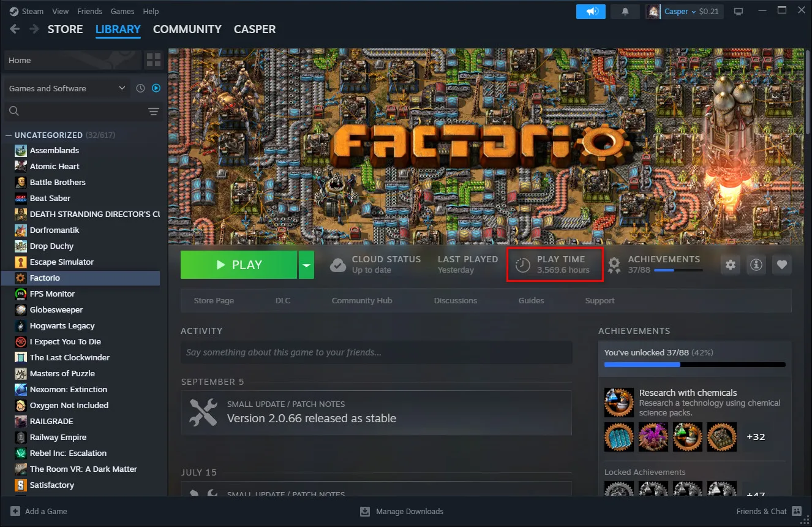The width and height of the screenshot is (812, 527).
Task: Select Satisfactory in the library list
Action: tap(81, 485)
